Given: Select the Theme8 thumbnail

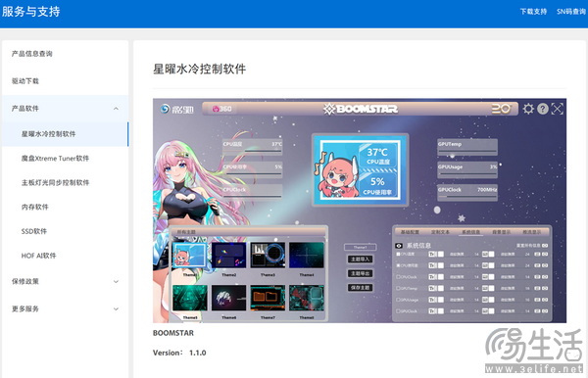Looking at the screenshot, I should [307, 298].
